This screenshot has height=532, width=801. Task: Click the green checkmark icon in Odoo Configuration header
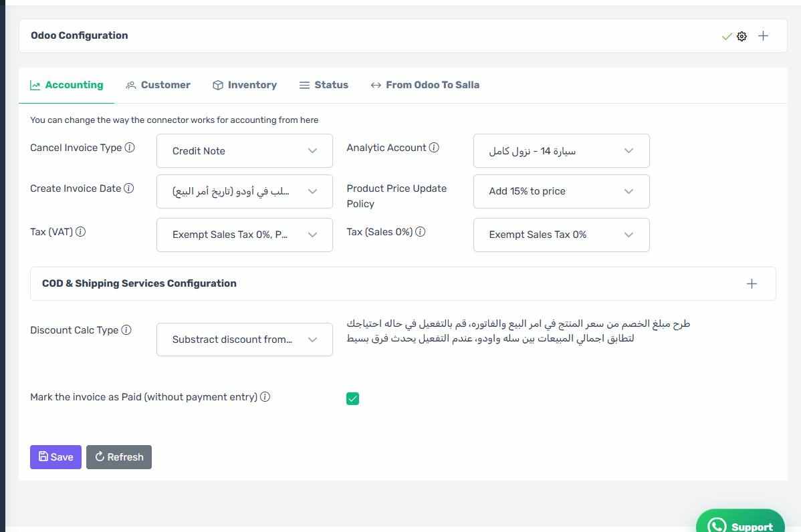pyautogui.click(x=726, y=36)
